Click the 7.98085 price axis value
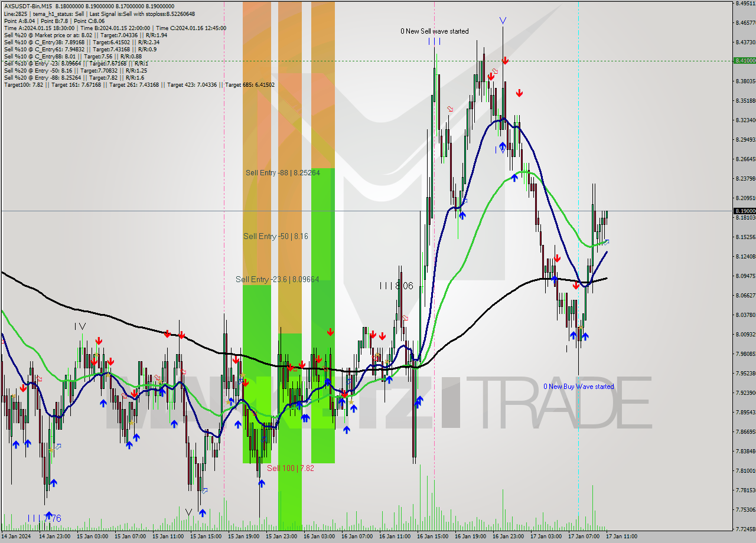 (x=745, y=354)
